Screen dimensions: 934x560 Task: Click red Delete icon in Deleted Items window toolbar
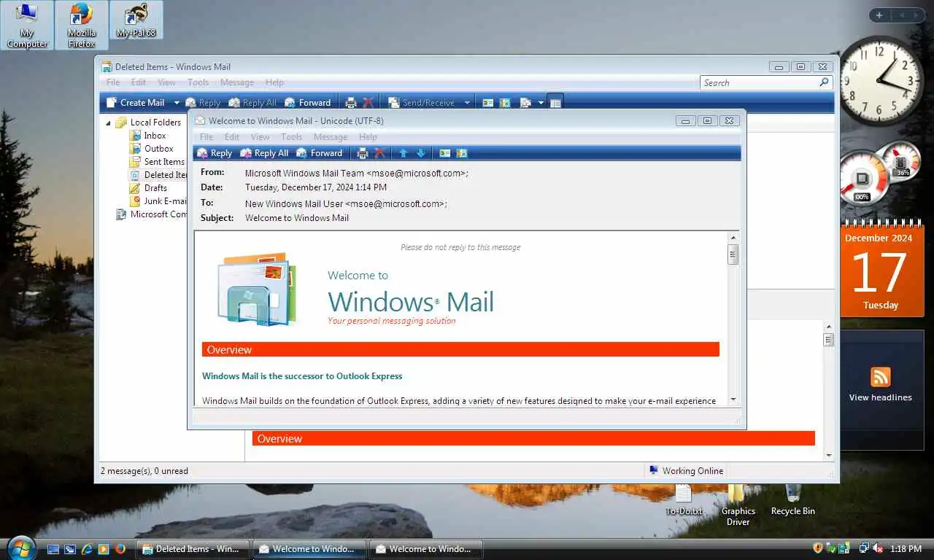pos(368,103)
